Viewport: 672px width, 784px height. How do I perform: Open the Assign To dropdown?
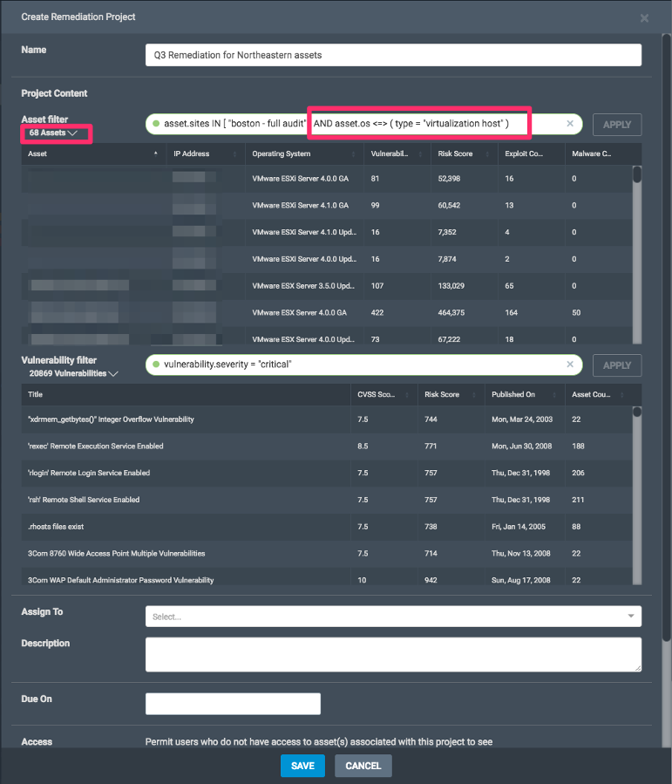click(631, 617)
